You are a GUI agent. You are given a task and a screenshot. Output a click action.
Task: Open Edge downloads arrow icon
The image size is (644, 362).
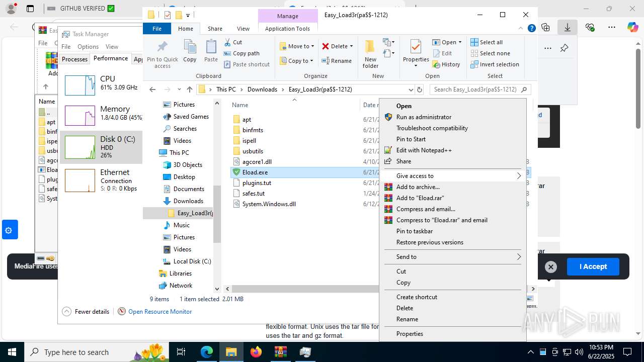click(x=567, y=27)
